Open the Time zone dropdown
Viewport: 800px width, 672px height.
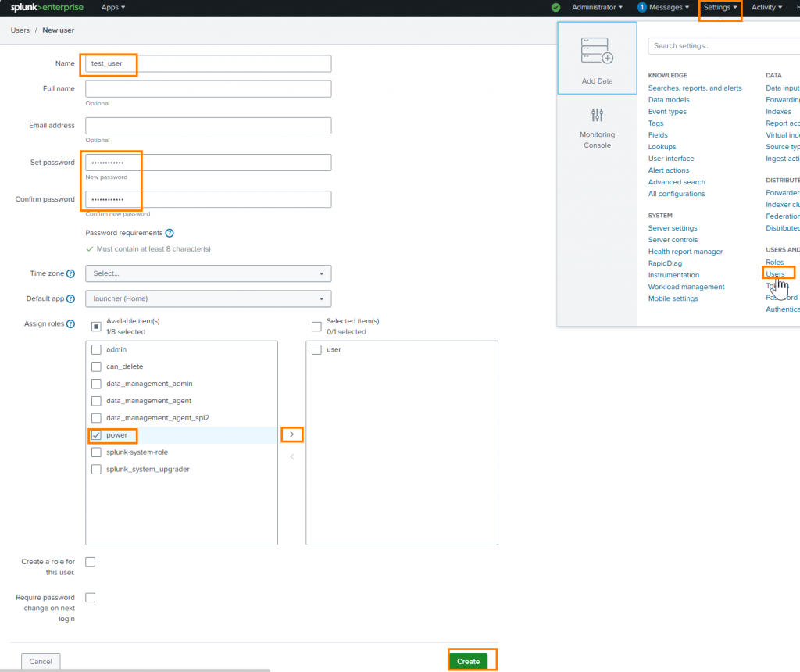tap(208, 273)
